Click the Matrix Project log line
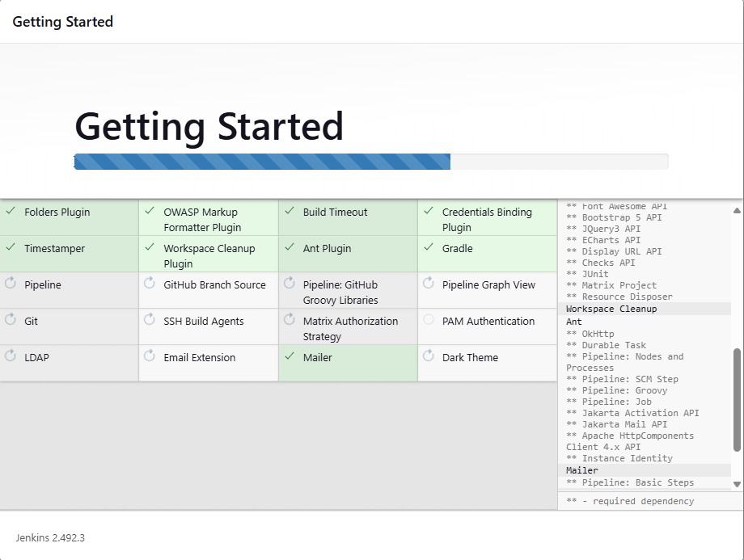The height and width of the screenshot is (560, 744). pyautogui.click(x=611, y=285)
